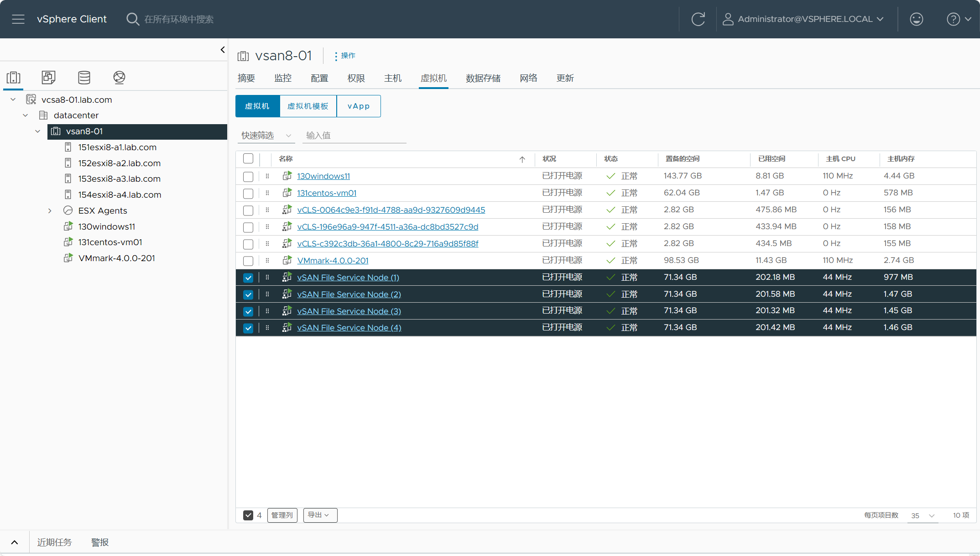Image resolution: width=980 pixels, height=556 pixels.
Task: Expand the ESX Agents tree node
Action: pyautogui.click(x=50, y=210)
